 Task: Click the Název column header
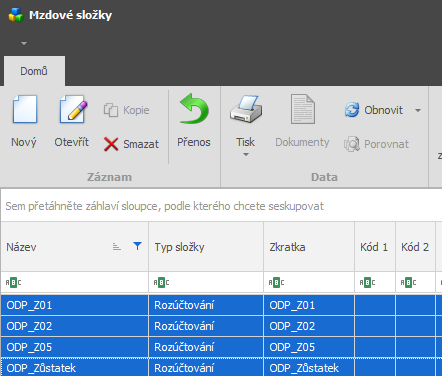click(75, 247)
